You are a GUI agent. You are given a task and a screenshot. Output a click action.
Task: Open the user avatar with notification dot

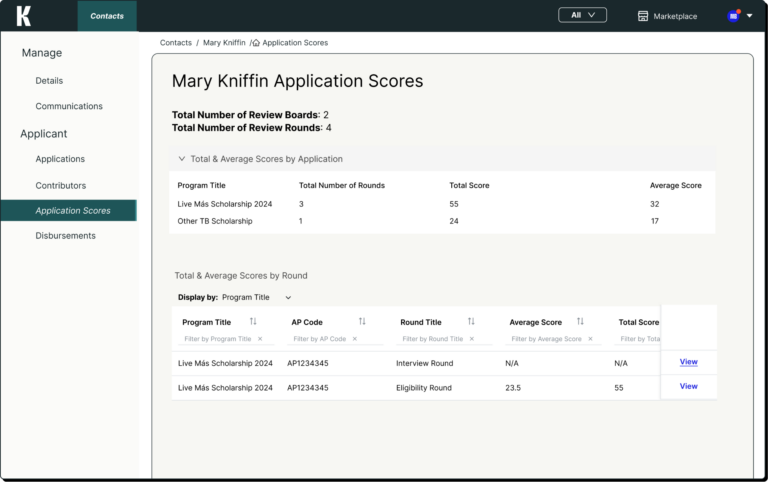click(733, 16)
